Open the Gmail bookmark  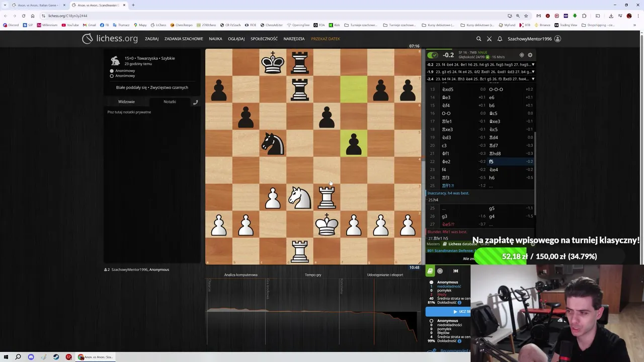[x=89, y=25]
